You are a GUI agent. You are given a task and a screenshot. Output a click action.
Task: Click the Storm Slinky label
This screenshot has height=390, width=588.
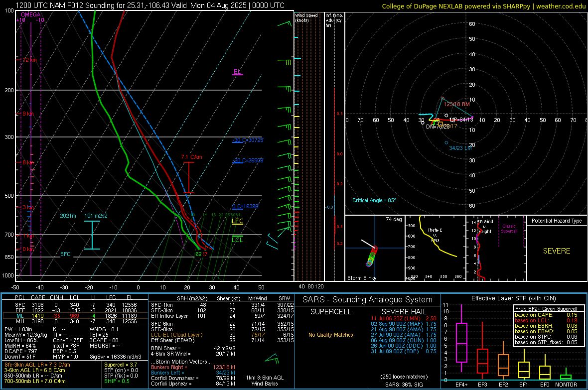coord(361,278)
